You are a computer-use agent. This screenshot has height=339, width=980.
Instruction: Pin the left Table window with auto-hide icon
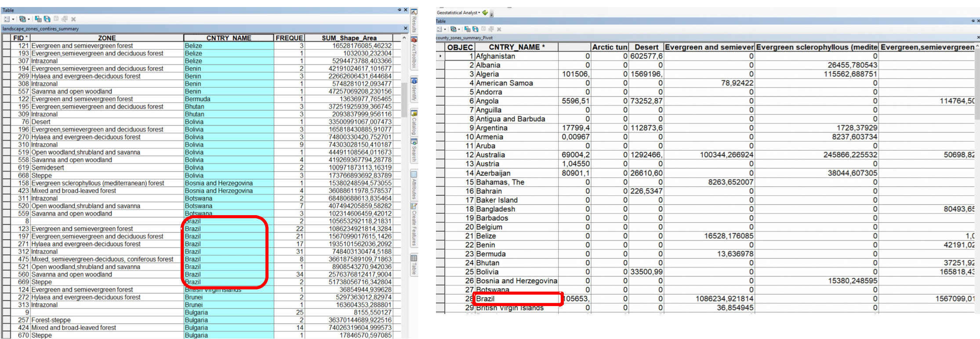click(399, 10)
